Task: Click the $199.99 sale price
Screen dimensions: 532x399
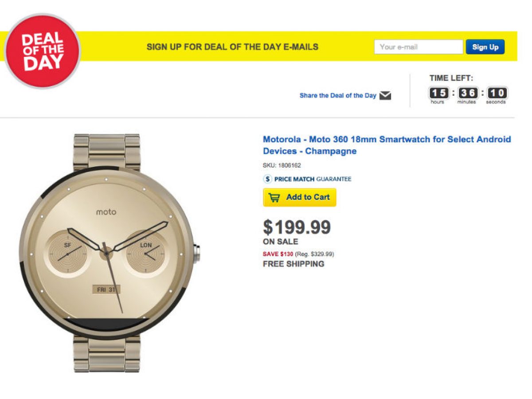Action: tap(297, 227)
